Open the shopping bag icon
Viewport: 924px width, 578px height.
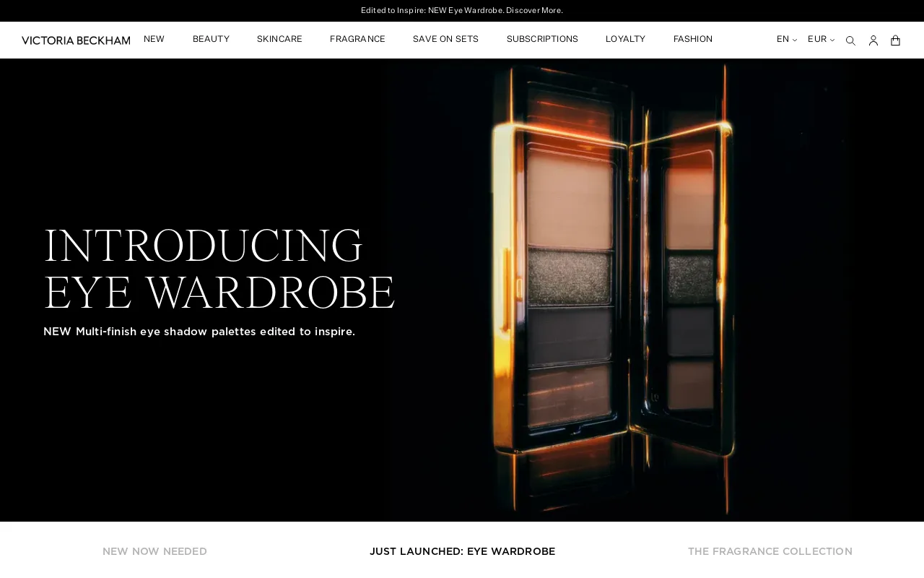click(895, 40)
